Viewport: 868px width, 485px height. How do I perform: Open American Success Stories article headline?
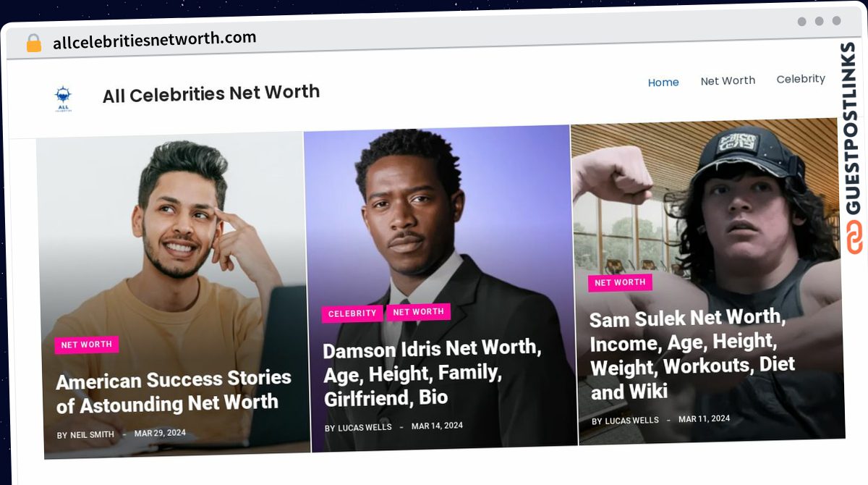click(x=174, y=392)
